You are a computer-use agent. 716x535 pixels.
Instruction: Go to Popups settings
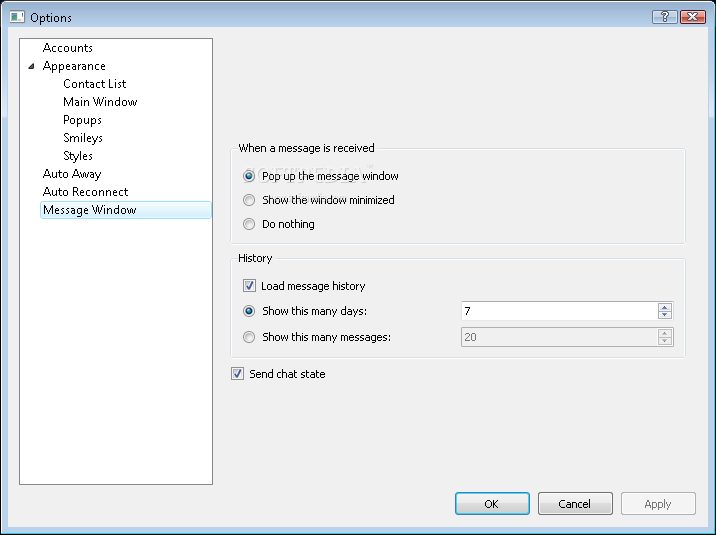tap(82, 120)
